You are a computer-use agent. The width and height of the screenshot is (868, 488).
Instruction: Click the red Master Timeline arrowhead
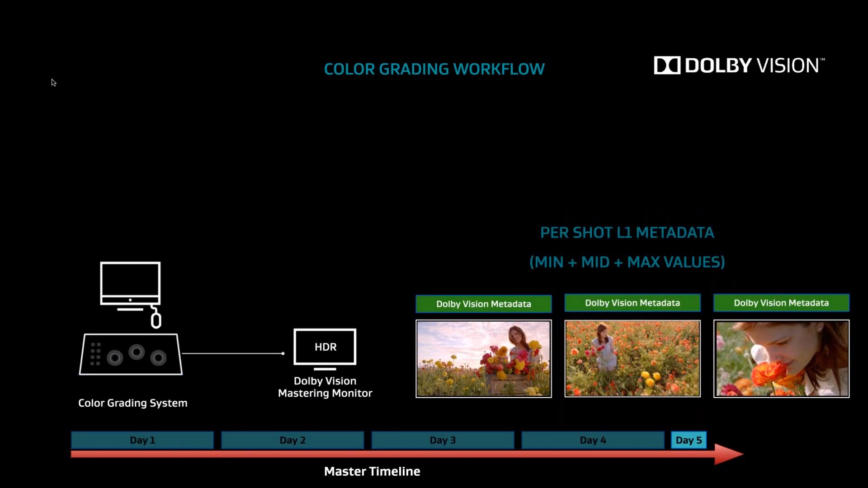tap(729, 454)
